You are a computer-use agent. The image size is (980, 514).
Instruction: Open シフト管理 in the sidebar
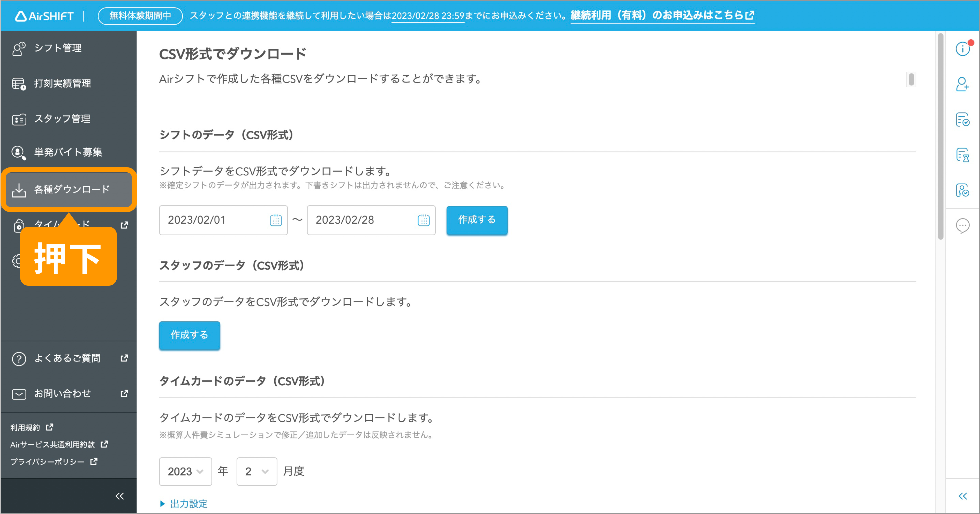pos(69,48)
